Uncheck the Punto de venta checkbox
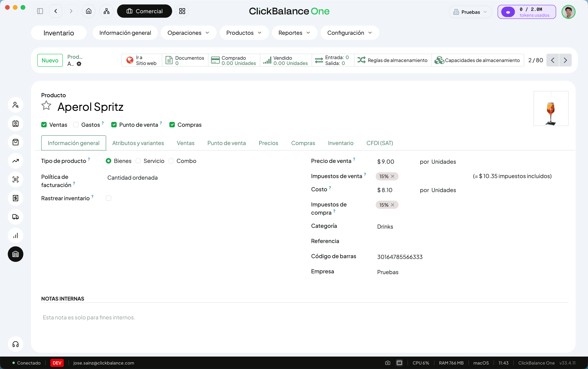Image resolution: width=588 pixels, height=369 pixels. pyautogui.click(x=114, y=125)
